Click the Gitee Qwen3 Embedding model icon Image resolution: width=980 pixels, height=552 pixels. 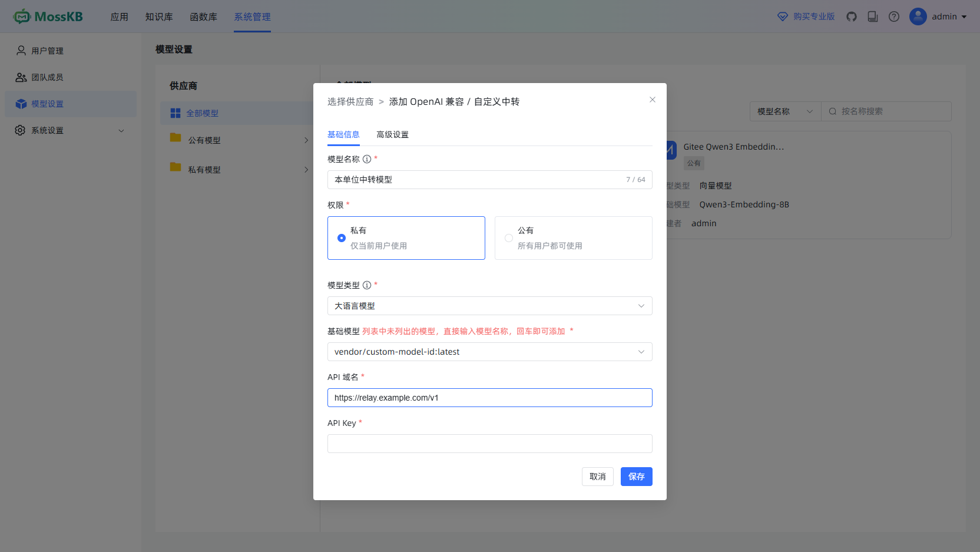pyautogui.click(x=671, y=150)
